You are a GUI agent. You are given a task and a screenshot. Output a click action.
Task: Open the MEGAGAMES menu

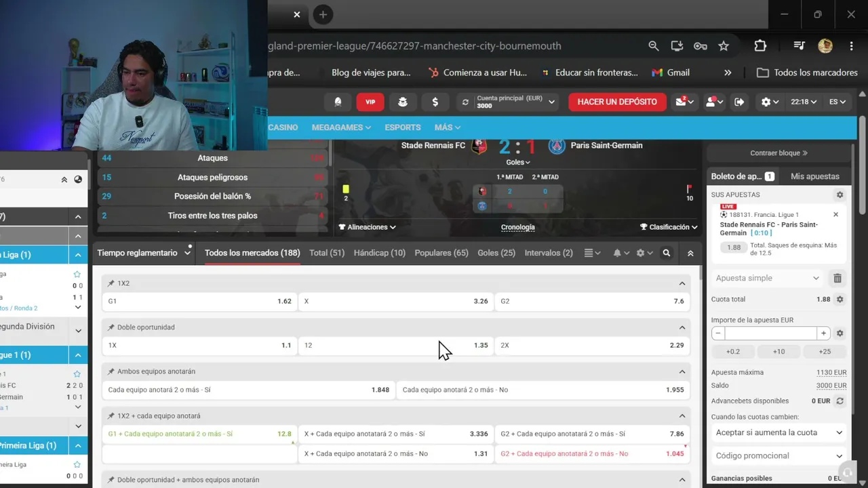341,127
